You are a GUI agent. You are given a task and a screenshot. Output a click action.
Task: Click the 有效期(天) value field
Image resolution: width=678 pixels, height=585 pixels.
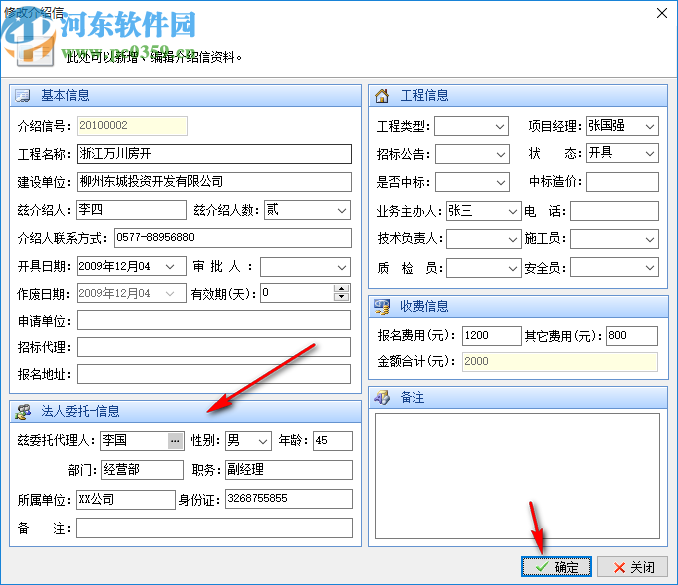[x=297, y=293]
